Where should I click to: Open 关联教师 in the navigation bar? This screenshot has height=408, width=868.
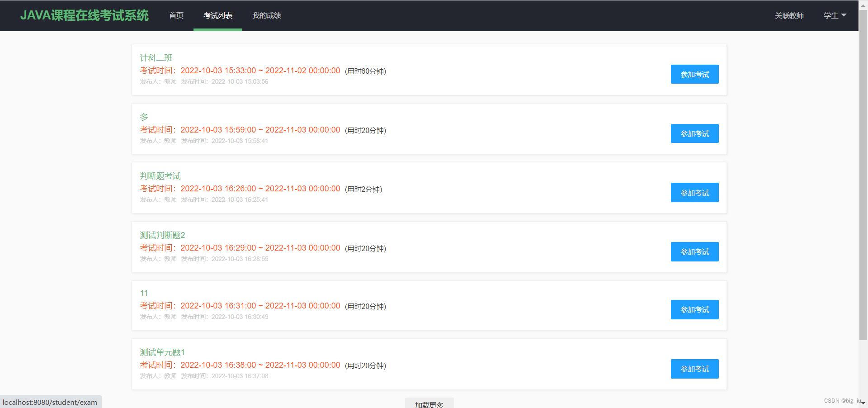789,15
